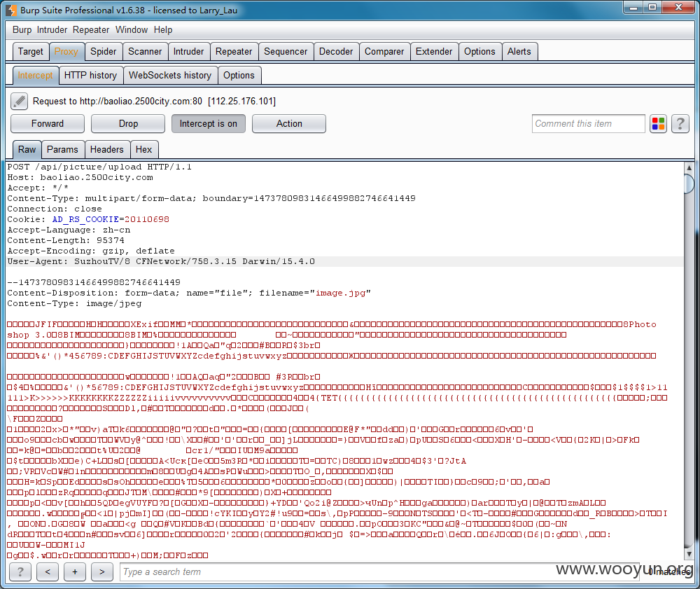Open the Action menu button
700x589 pixels.
(289, 124)
